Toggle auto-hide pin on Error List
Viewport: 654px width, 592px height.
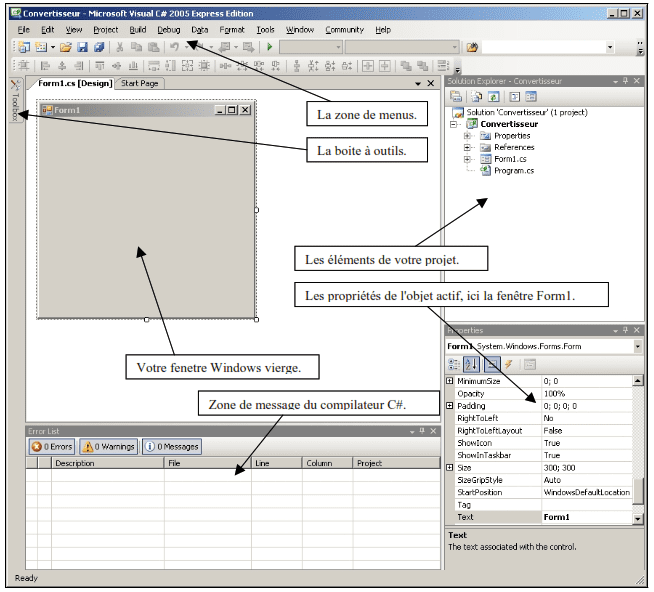(422, 431)
